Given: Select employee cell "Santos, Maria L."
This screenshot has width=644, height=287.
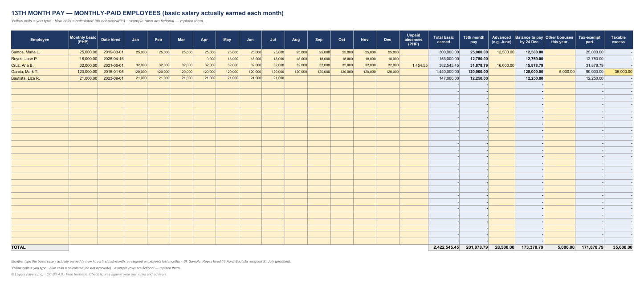Looking at the screenshot, I should tap(40, 52).
